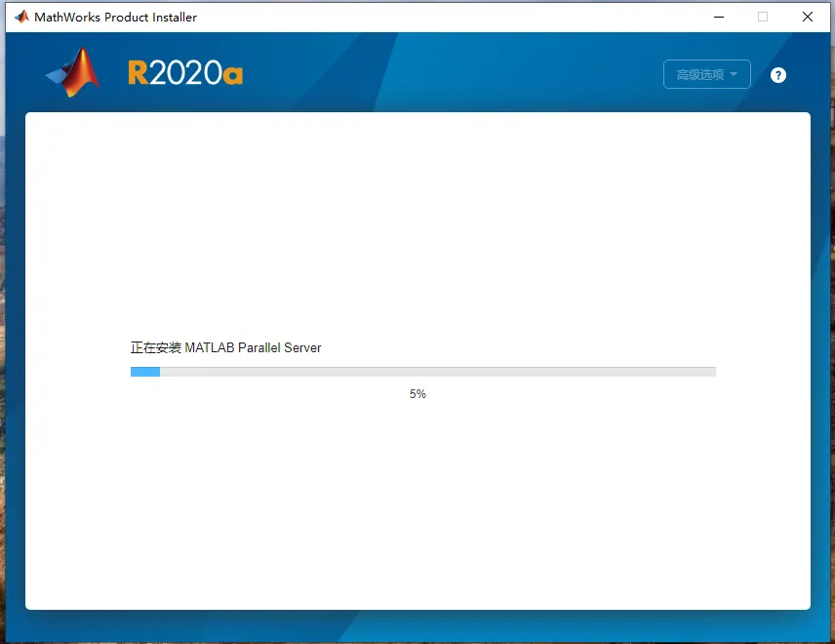Image resolution: width=835 pixels, height=644 pixels.
Task: Click the MATLAB logo in header
Action: [73, 72]
